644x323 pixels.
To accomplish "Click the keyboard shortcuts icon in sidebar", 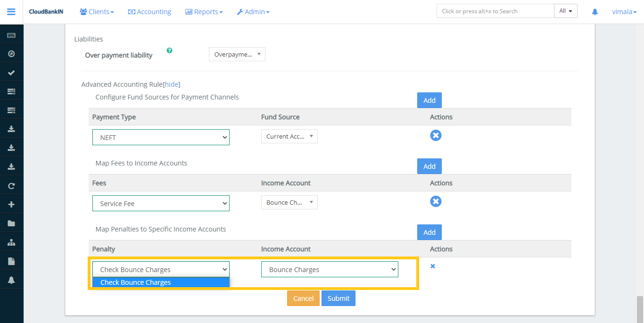I will click(11, 35).
